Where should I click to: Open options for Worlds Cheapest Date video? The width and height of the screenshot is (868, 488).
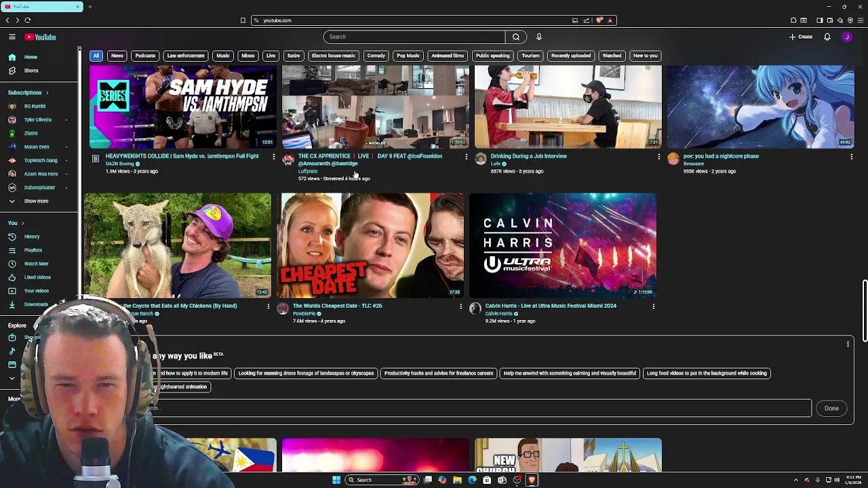(460, 306)
